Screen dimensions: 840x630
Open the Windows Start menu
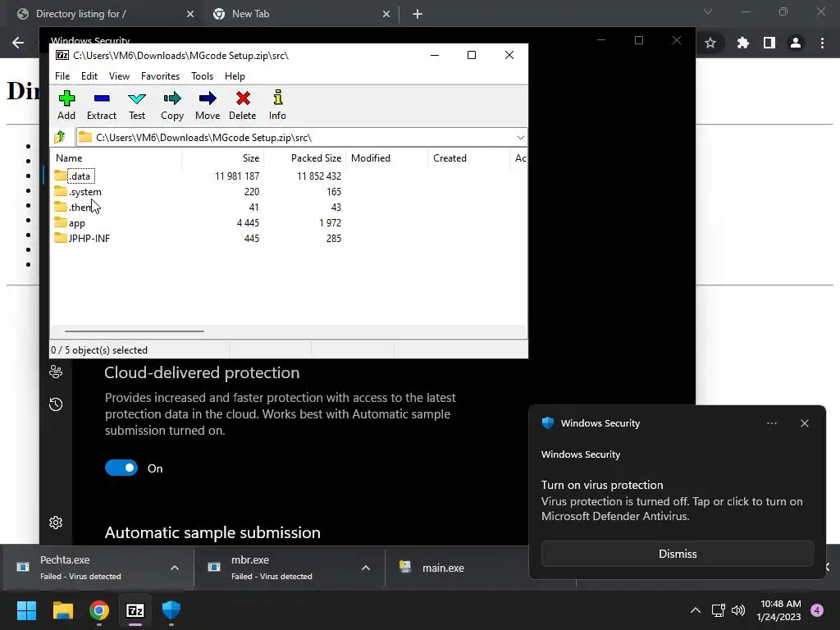[26, 610]
